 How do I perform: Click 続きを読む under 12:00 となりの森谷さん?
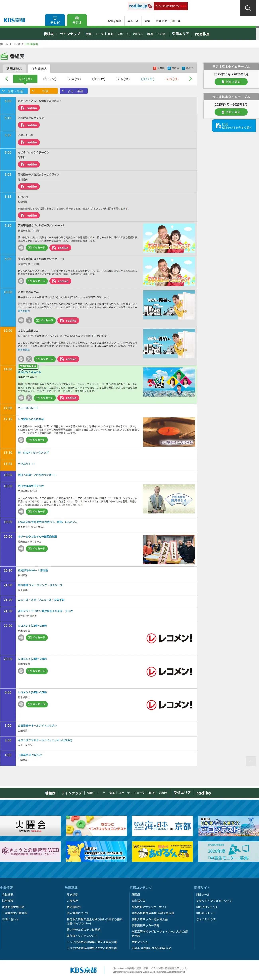24,350
